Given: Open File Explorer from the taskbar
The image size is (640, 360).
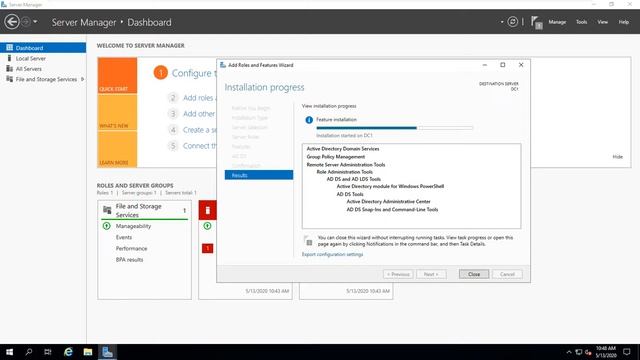Looking at the screenshot, I should pos(88,352).
